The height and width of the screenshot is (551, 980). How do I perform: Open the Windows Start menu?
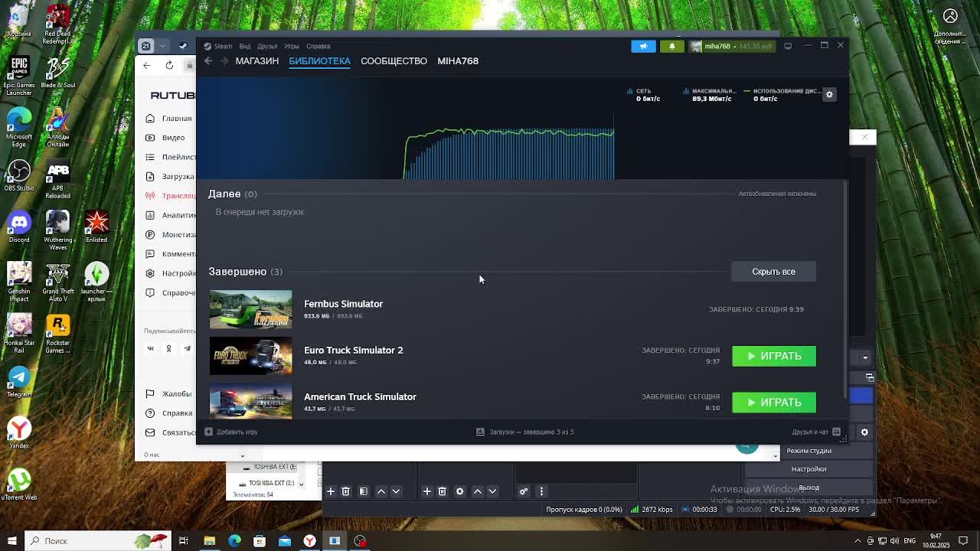pyautogui.click(x=11, y=541)
